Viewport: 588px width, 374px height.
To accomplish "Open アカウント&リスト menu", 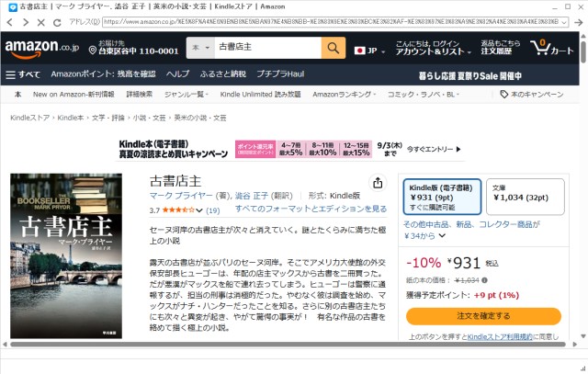I will [x=433, y=48].
